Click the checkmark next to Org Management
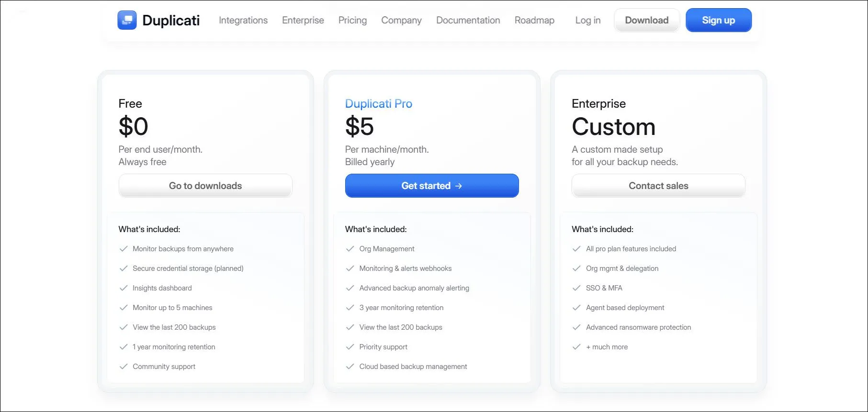This screenshot has width=868, height=412. tap(350, 248)
